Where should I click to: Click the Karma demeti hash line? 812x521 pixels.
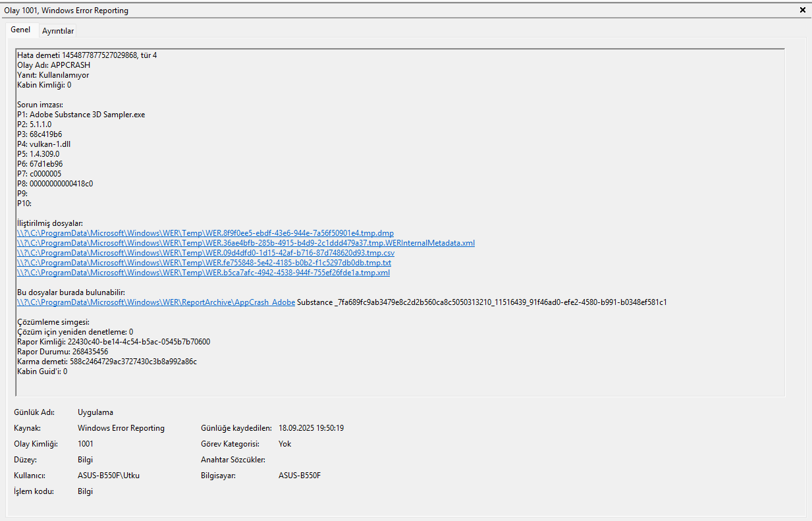click(x=107, y=362)
